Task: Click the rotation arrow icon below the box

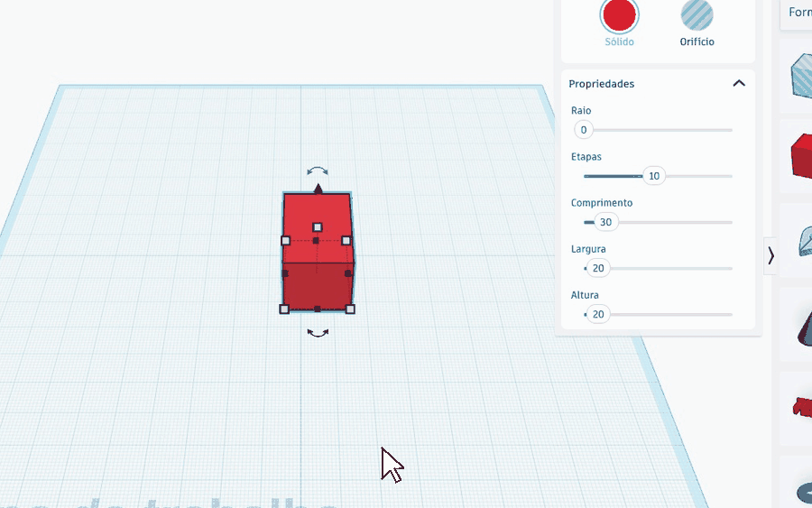Action: click(x=318, y=333)
